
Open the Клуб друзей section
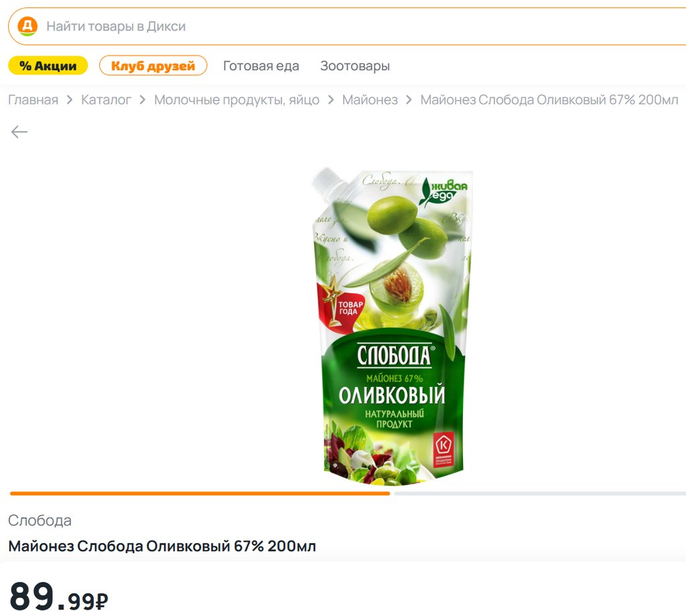point(153,66)
